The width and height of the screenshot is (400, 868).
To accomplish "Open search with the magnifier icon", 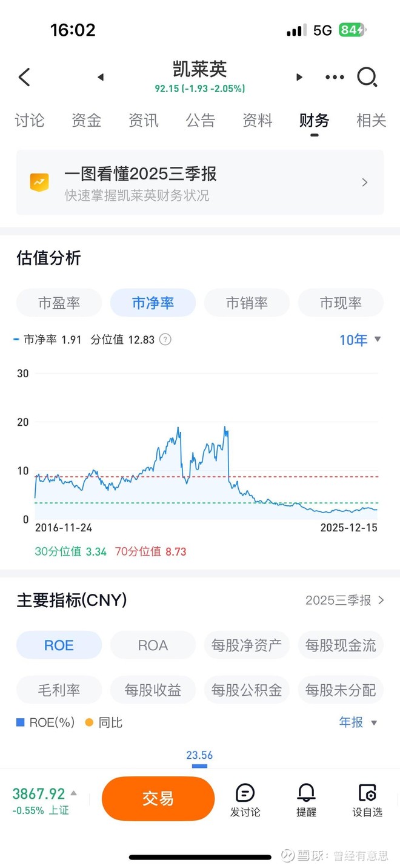I will click(x=368, y=77).
